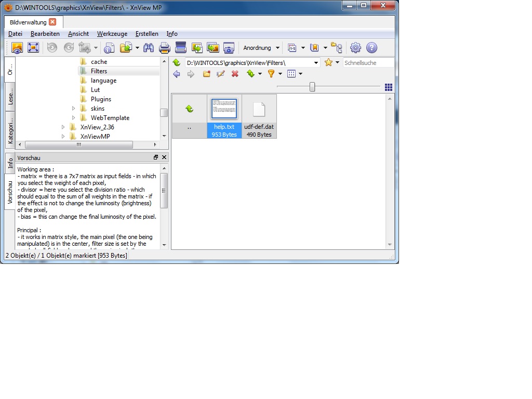This screenshot has width=532, height=399.
Task: Adjust the thumbnail size slider
Action: tap(312, 87)
